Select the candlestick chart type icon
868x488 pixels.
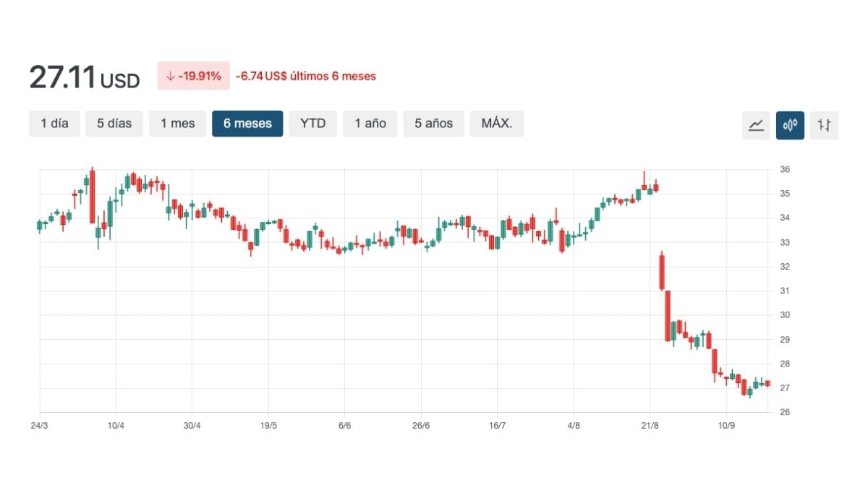790,124
